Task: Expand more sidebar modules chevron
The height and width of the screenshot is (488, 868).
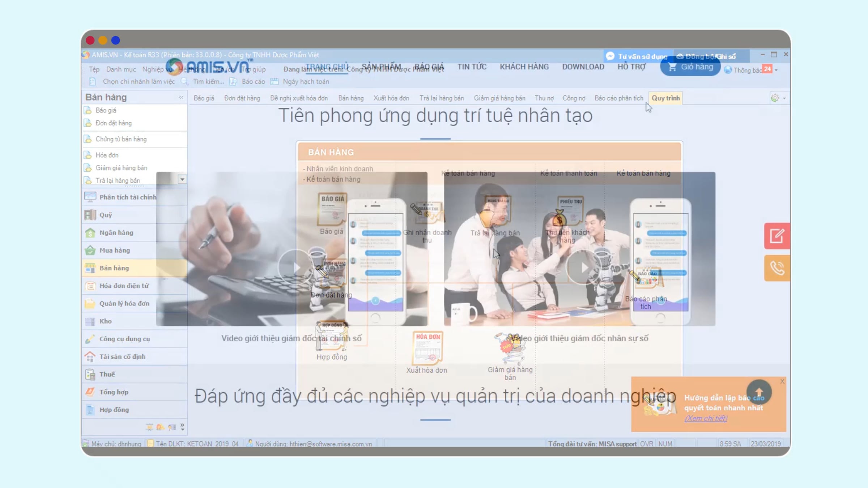Action: 182,427
